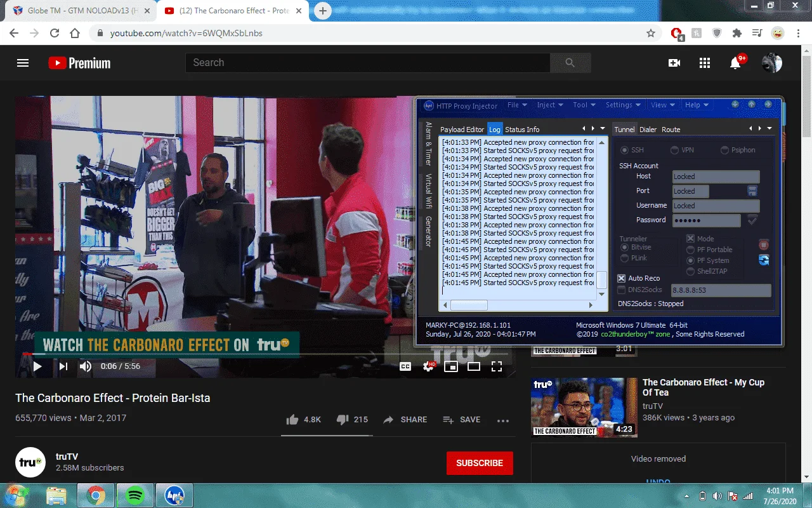Switch to the Dialer tab

click(648, 130)
